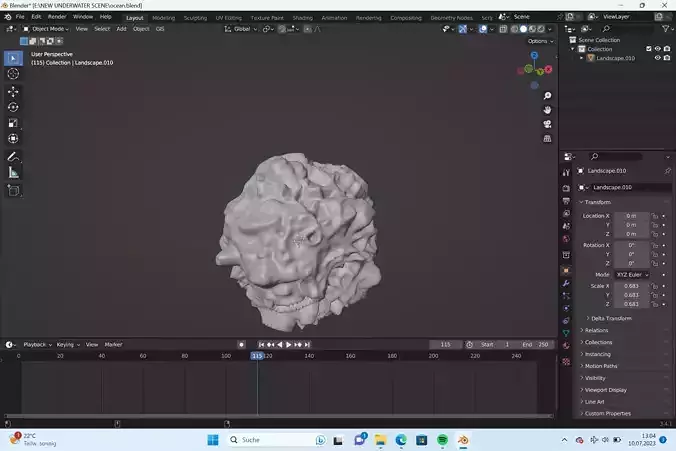Toggle the camera view icon

547,124
